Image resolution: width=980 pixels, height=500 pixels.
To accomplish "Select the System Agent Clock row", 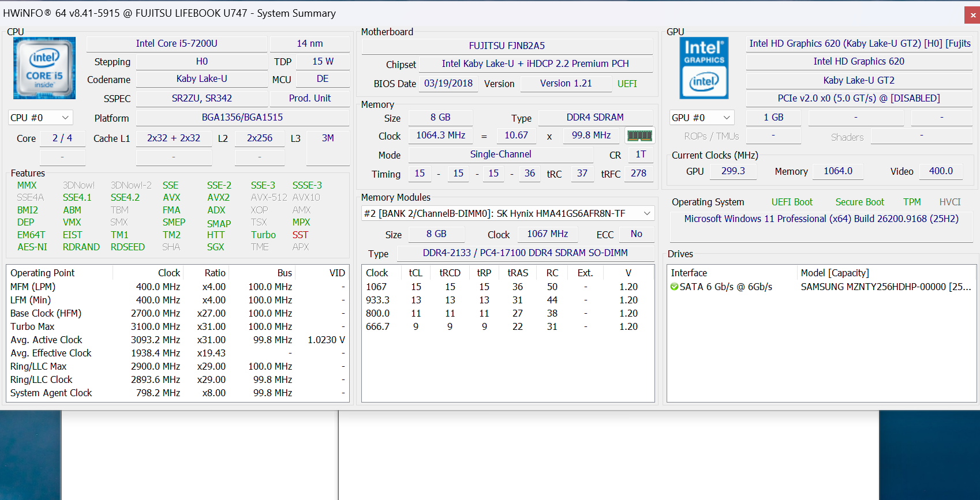I will point(178,393).
